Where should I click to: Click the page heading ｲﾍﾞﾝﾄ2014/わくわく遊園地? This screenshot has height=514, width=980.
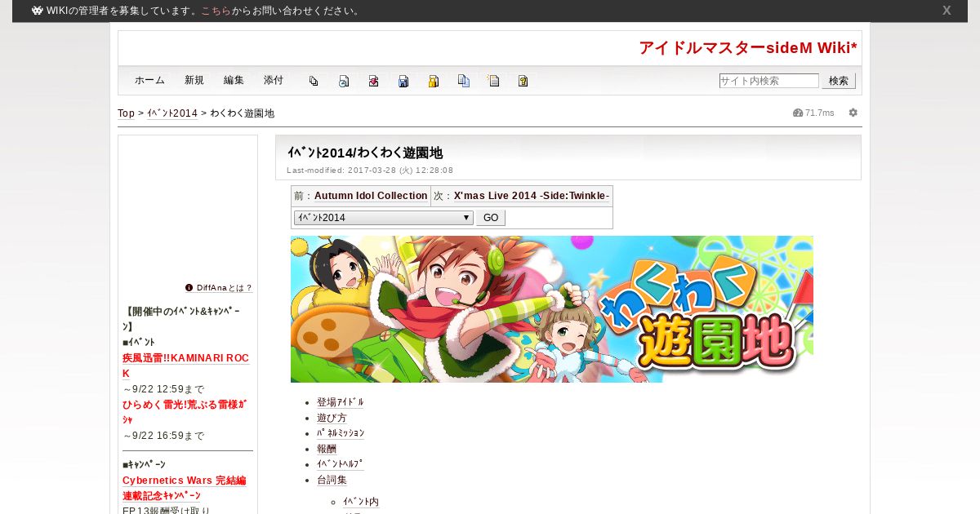click(x=365, y=153)
